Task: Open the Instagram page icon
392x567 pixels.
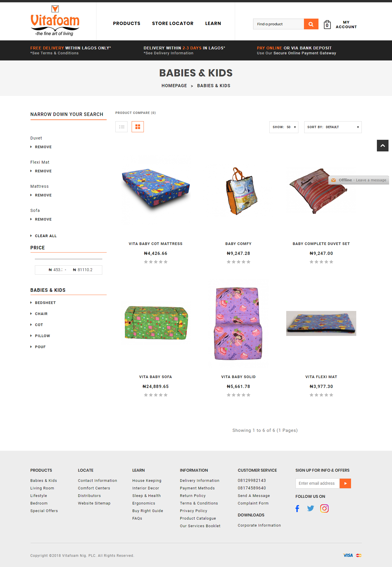Action: pyautogui.click(x=324, y=509)
